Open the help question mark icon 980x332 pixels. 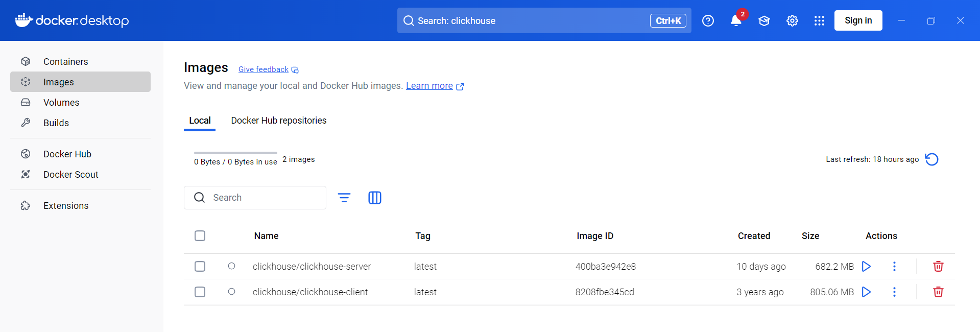[x=708, y=20]
